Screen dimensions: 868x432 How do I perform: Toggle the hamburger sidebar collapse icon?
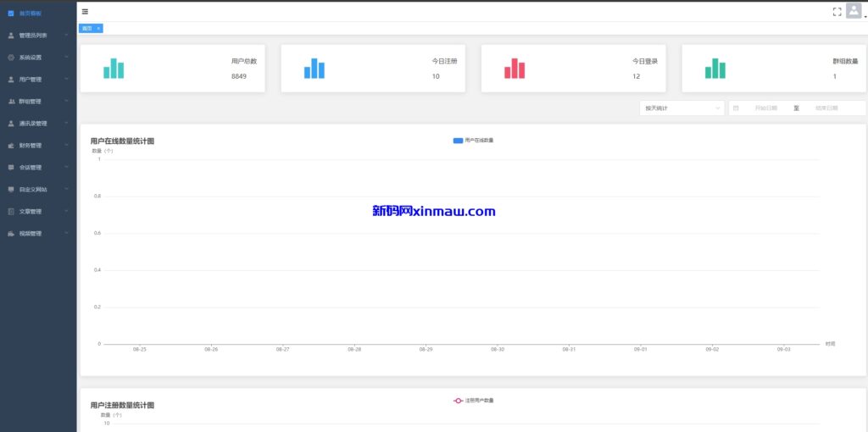(x=85, y=12)
